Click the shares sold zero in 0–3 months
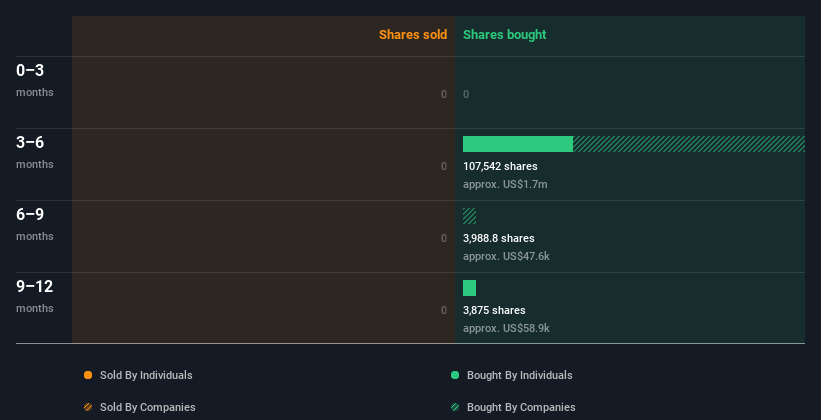The height and width of the screenshot is (420, 821). (x=444, y=95)
